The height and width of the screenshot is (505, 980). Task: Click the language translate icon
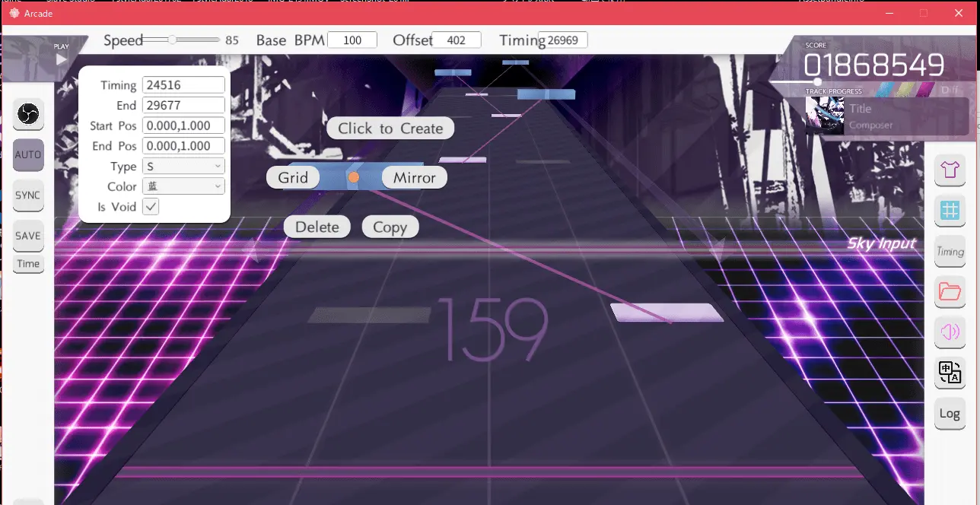[950, 373]
